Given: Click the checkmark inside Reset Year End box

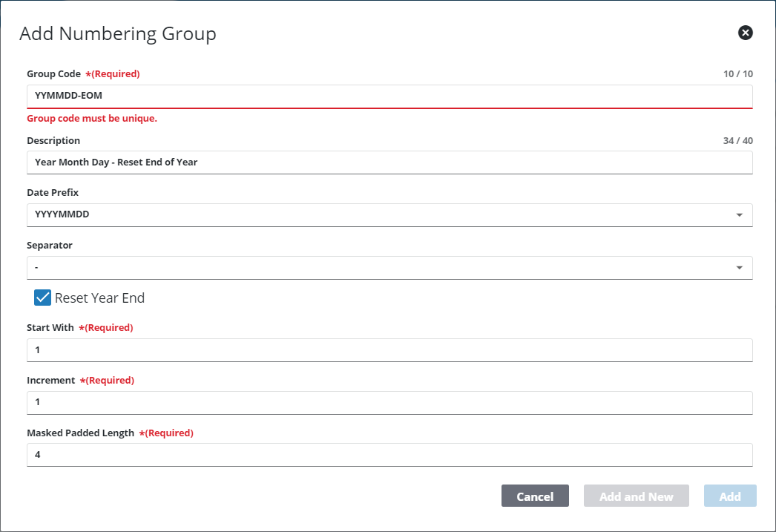Looking at the screenshot, I should coord(42,298).
